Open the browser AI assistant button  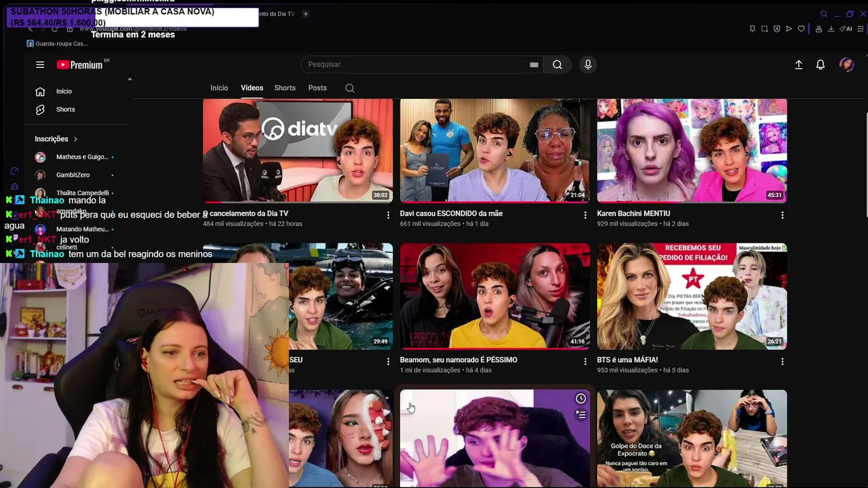pos(846,29)
